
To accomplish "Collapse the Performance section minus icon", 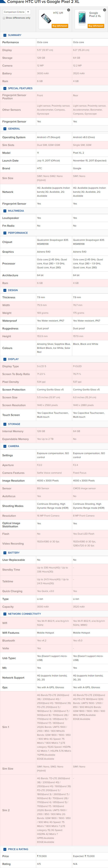I will point(5,233).
